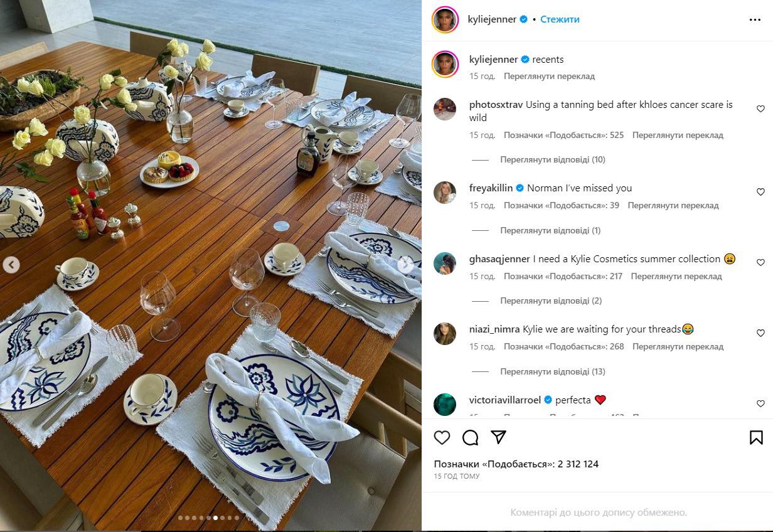Image resolution: width=773 pixels, height=532 pixels.
Task: Open the three-dot more options menu
Action: point(755,19)
